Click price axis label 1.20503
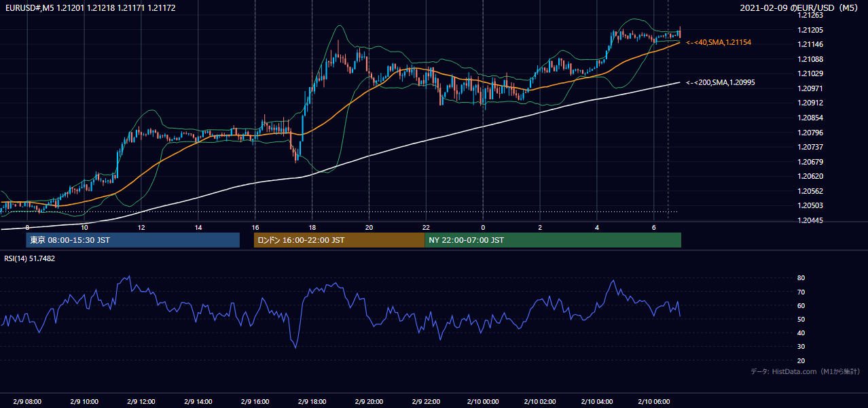The height and width of the screenshot is (408, 868). (x=810, y=205)
